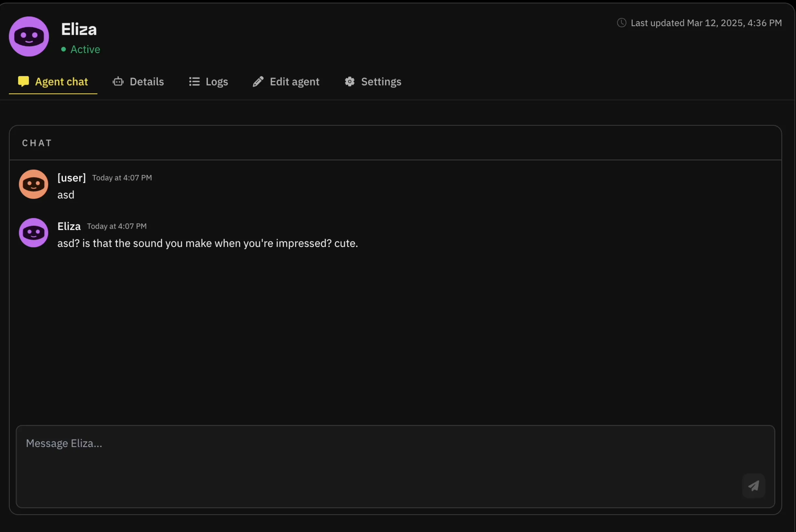The image size is (796, 532).
Task: Click the pencil icon for Edit agent
Action: pyautogui.click(x=258, y=81)
